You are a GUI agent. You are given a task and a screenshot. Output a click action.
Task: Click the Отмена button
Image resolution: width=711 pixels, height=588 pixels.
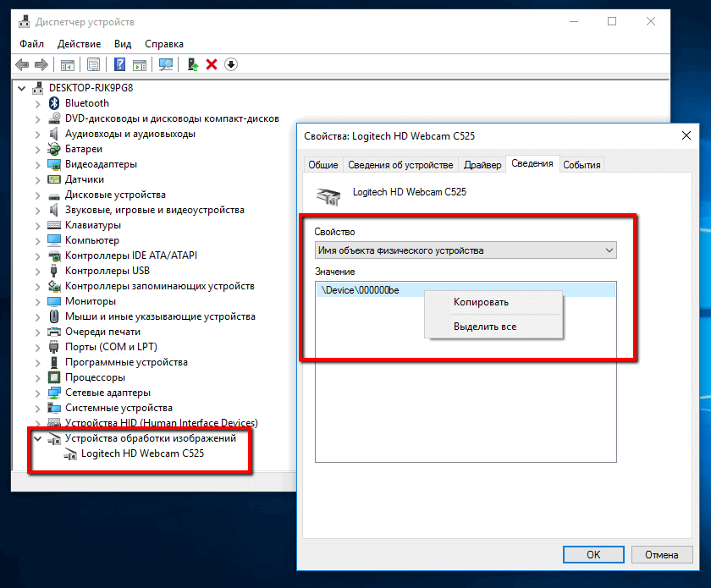pos(662,554)
